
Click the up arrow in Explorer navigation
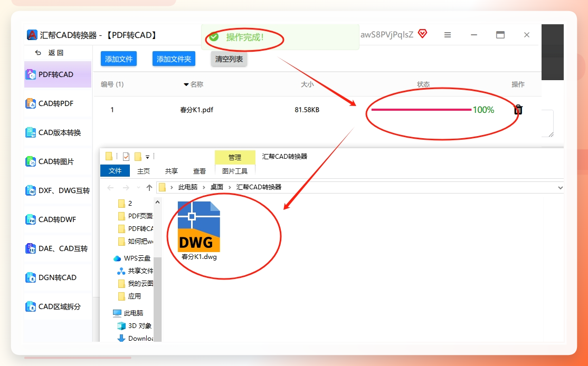149,187
